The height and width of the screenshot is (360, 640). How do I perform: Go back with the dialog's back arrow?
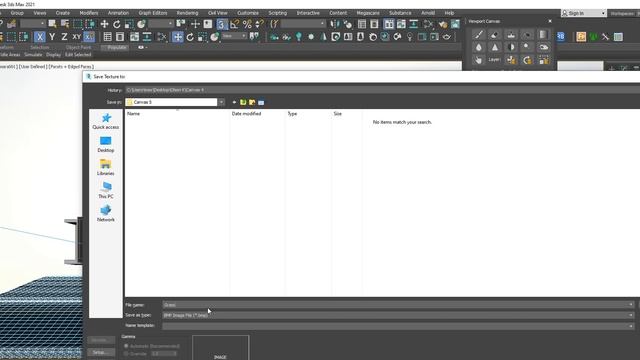[x=234, y=102]
